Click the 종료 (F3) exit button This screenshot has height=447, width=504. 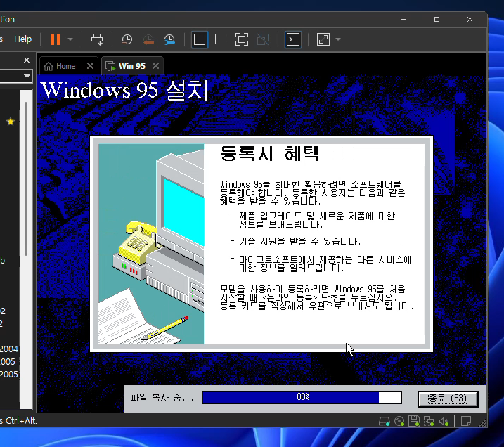tap(448, 399)
